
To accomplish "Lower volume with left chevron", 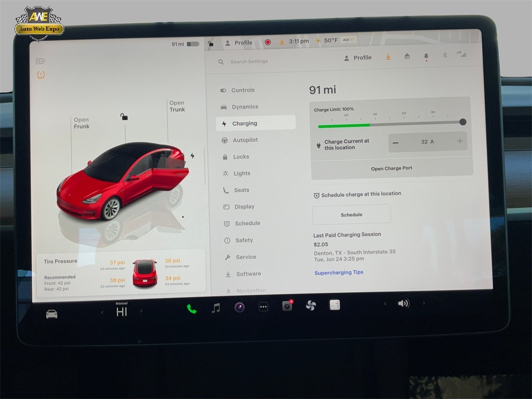I will [x=384, y=304].
